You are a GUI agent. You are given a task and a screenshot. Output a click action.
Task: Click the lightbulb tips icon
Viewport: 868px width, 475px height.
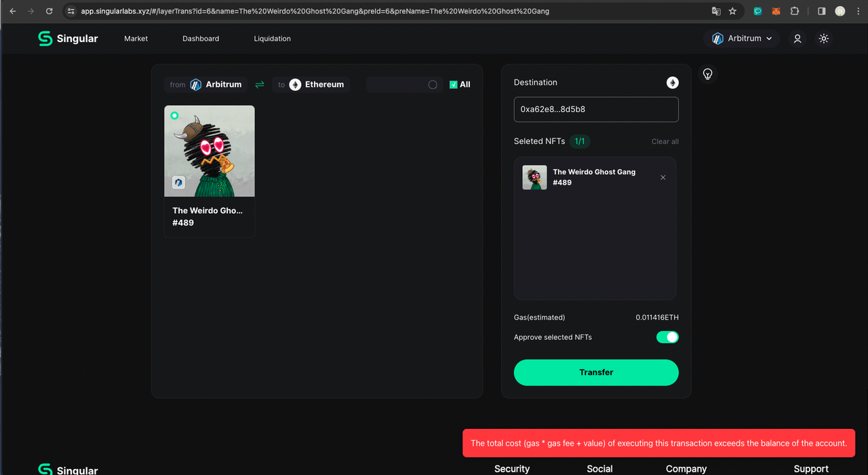click(708, 74)
